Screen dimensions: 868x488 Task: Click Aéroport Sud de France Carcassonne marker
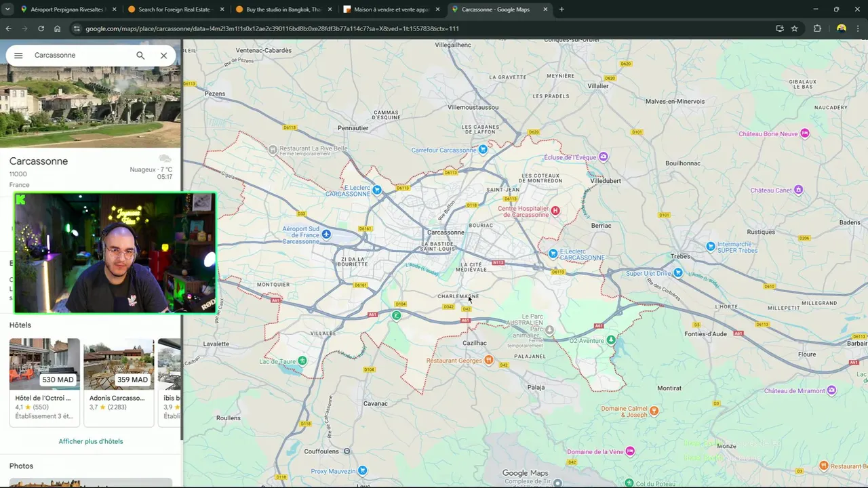pyautogui.click(x=326, y=235)
